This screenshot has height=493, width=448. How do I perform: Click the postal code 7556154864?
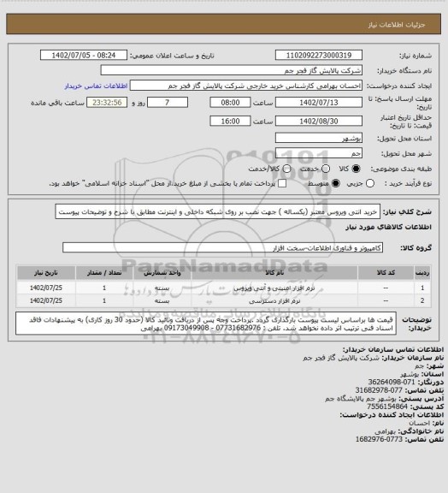pyautogui.click(x=387, y=407)
